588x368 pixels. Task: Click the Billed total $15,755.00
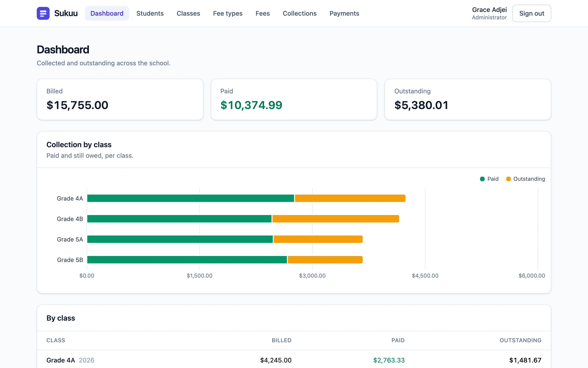click(77, 105)
